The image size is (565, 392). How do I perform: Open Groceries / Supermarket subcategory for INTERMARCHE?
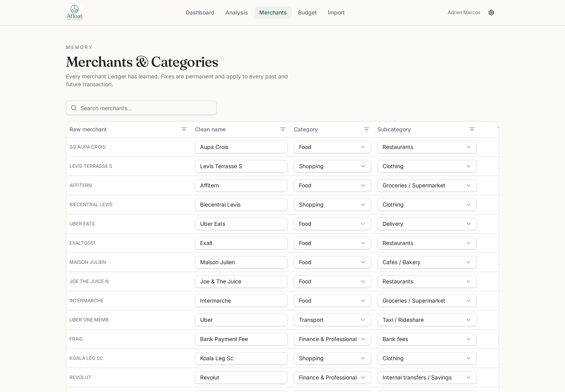(427, 301)
